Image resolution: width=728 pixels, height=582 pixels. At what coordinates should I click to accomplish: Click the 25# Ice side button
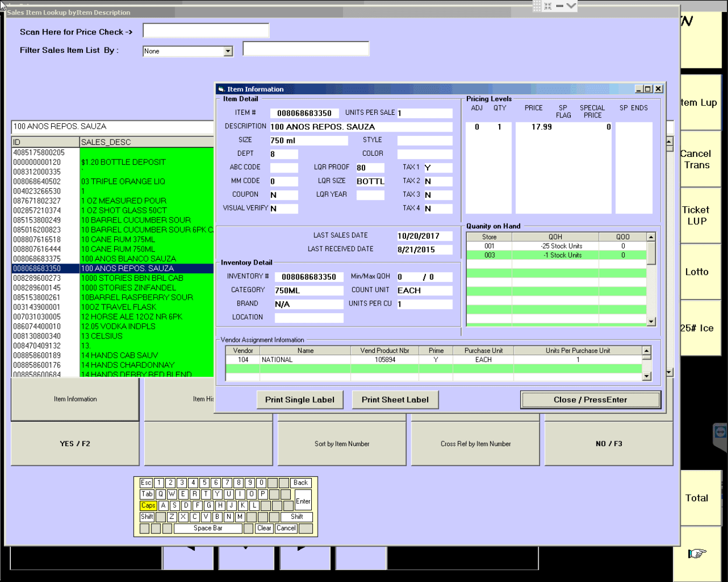click(x=700, y=328)
